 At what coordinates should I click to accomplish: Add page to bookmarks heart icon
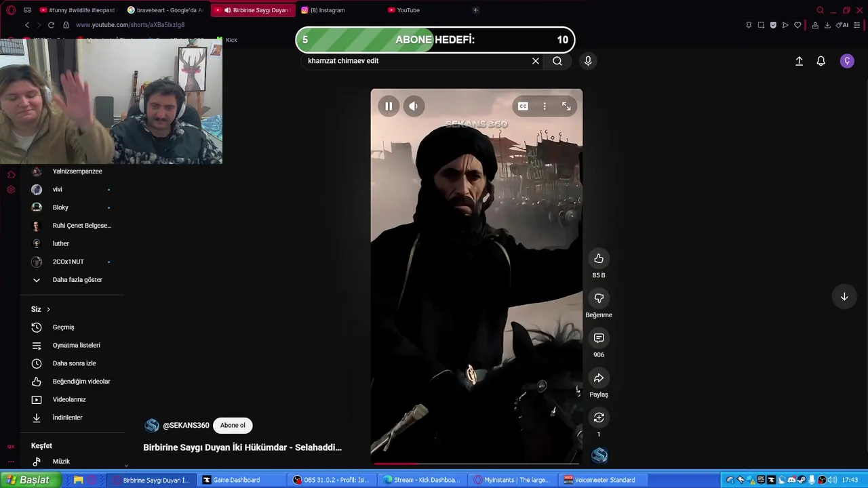click(x=797, y=25)
